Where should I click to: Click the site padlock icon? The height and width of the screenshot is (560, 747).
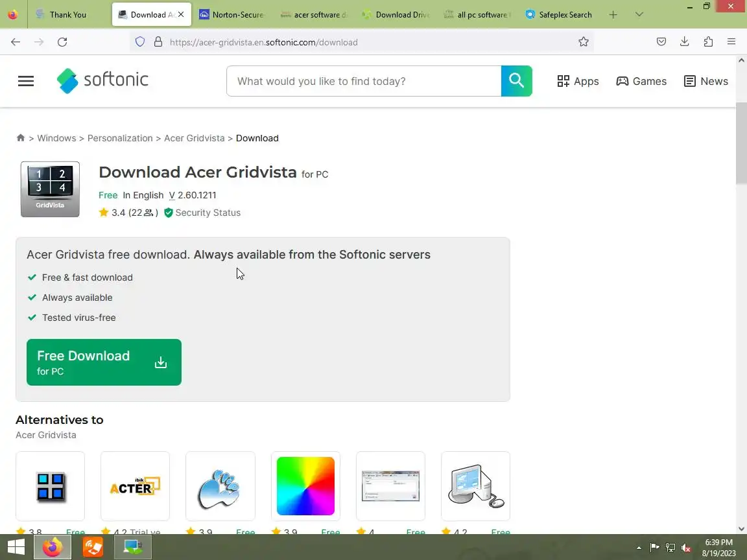(158, 42)
